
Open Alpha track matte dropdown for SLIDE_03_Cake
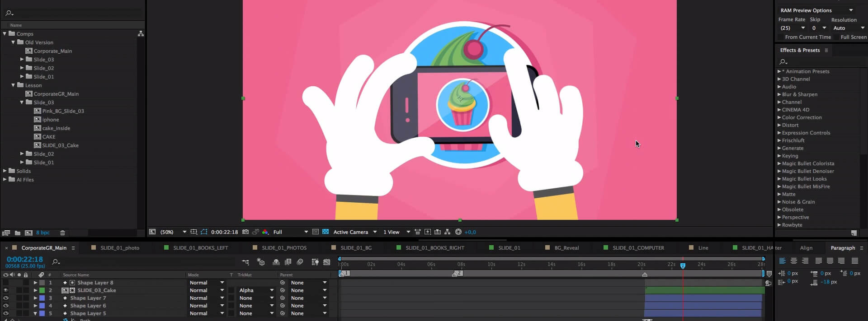coord(256,290)
